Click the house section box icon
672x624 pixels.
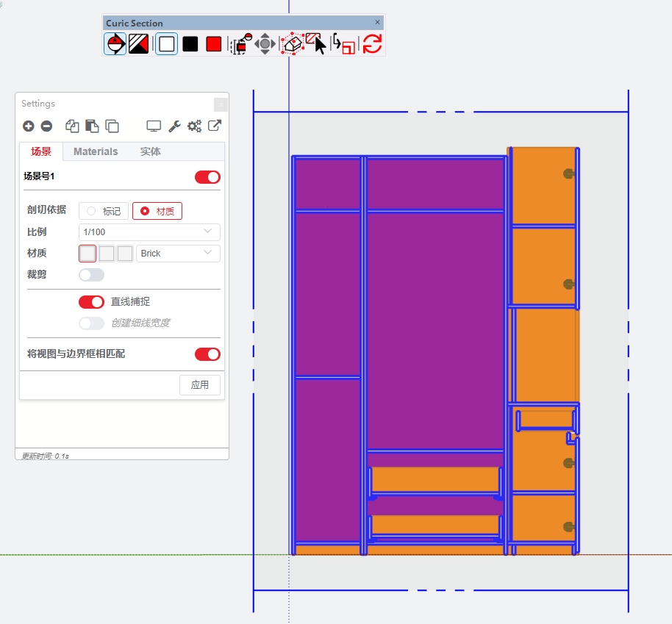(x=292, y=44)
